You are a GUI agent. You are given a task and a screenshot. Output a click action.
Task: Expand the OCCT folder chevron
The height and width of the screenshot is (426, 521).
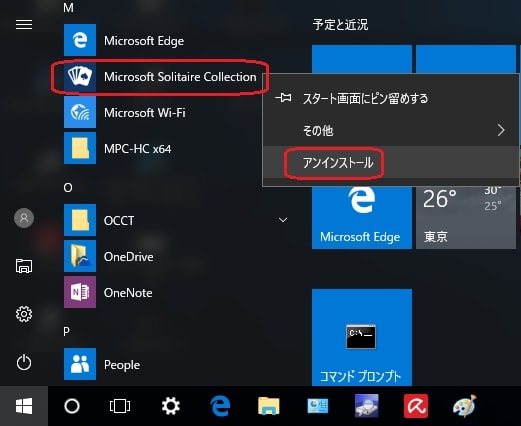click(283, 220)
